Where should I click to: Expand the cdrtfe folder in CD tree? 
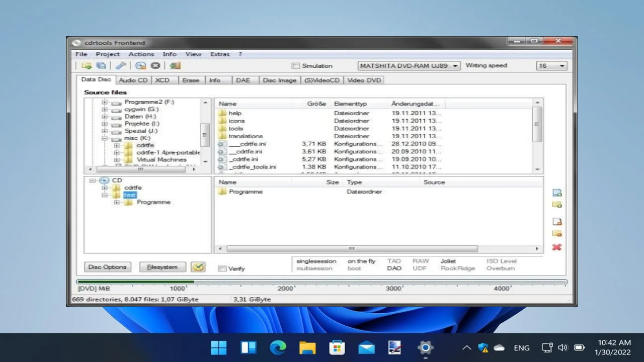(x=105, y=188)
